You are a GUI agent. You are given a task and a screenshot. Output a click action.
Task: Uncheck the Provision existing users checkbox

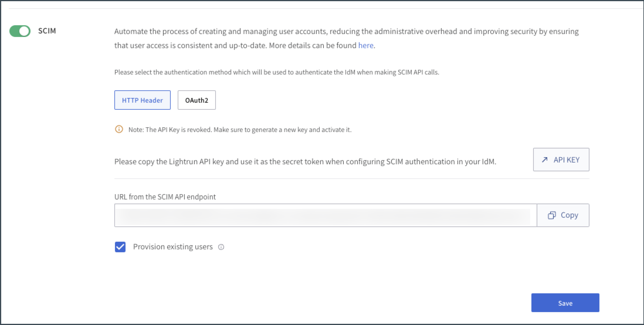tap(120, 247)
